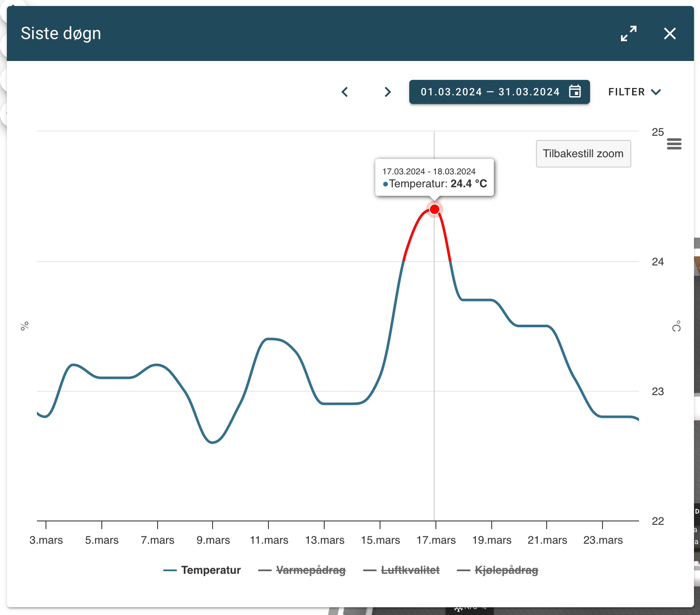Show the Luftkvalitet series in legend

click(x=410, y=570)
